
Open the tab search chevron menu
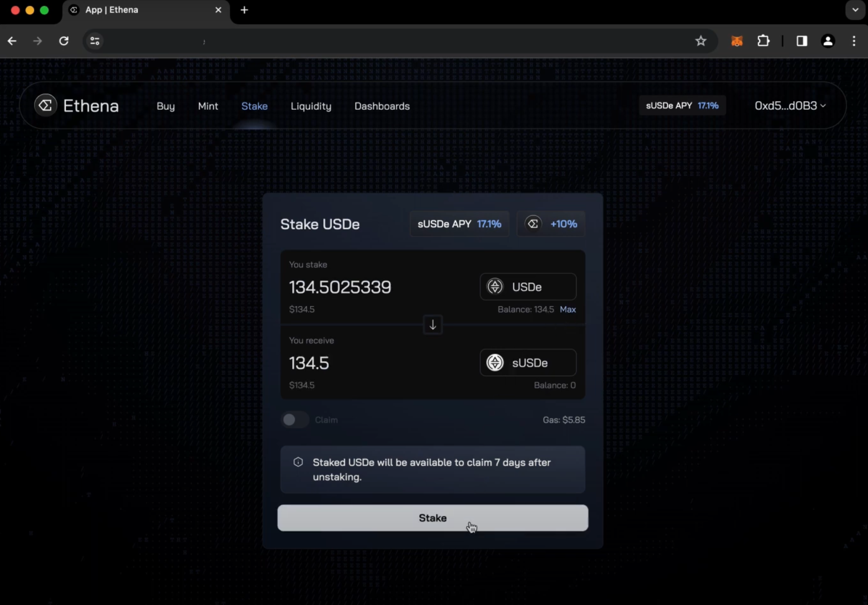click(855, 10)
